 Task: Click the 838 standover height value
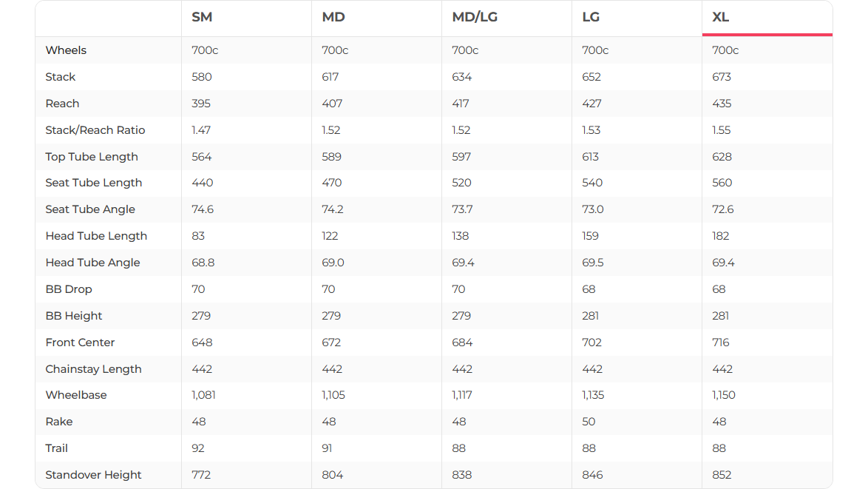[x=462, y=475]
